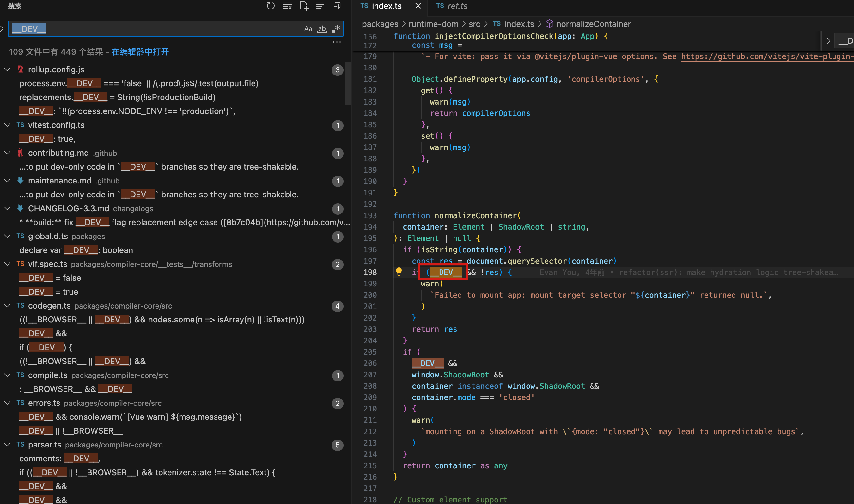Open result "__DEV__ = false"
854x504 pixels.
pos(50,278)
